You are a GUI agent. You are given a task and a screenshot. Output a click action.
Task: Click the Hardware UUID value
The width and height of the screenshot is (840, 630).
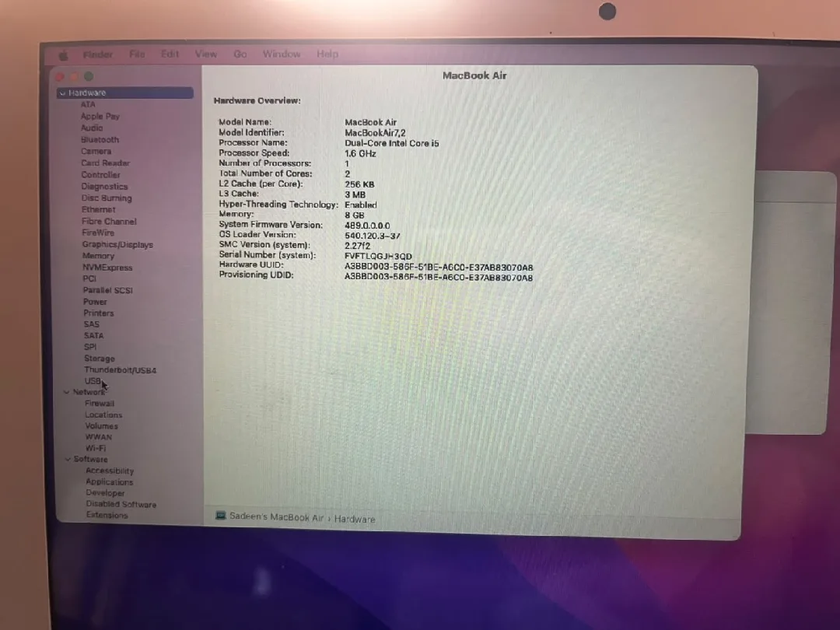point(439,267)
